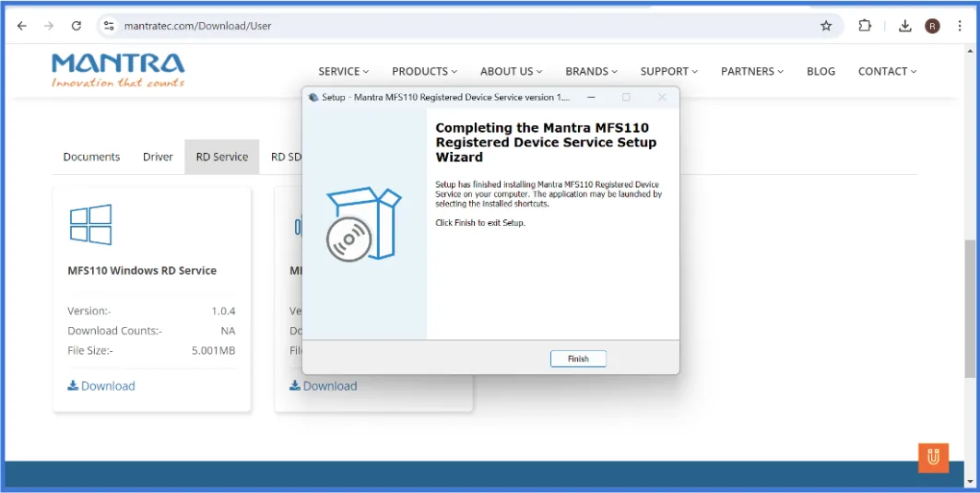Expand the PARTNERS menu
The image size is (980, 493).
pyautogui.click(x=752, y=71)
